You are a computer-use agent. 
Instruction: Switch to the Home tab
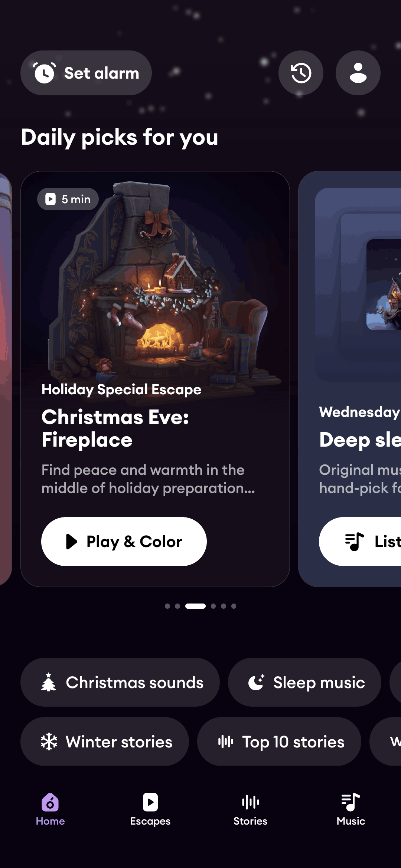[x=50, y=809]
